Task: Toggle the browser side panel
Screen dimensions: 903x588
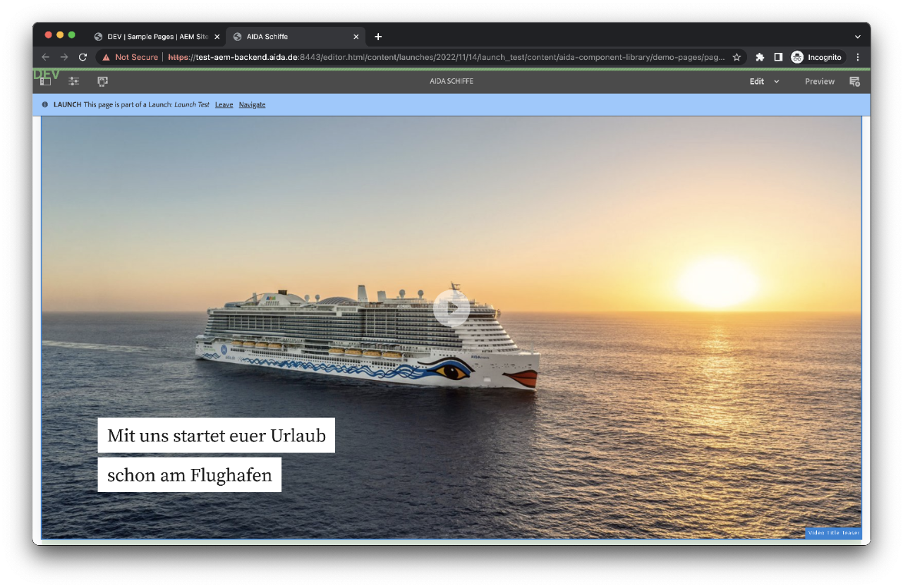Action: point(778,57)
